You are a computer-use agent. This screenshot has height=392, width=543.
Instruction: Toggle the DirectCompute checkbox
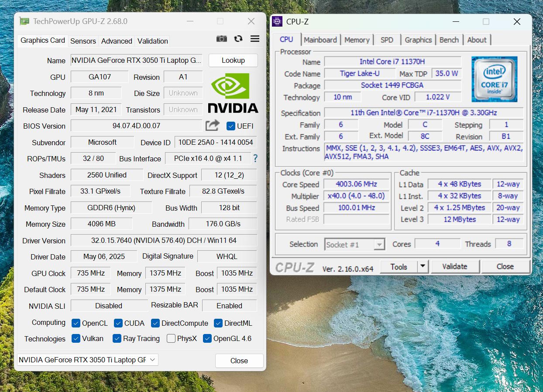(x=155, y=323)
